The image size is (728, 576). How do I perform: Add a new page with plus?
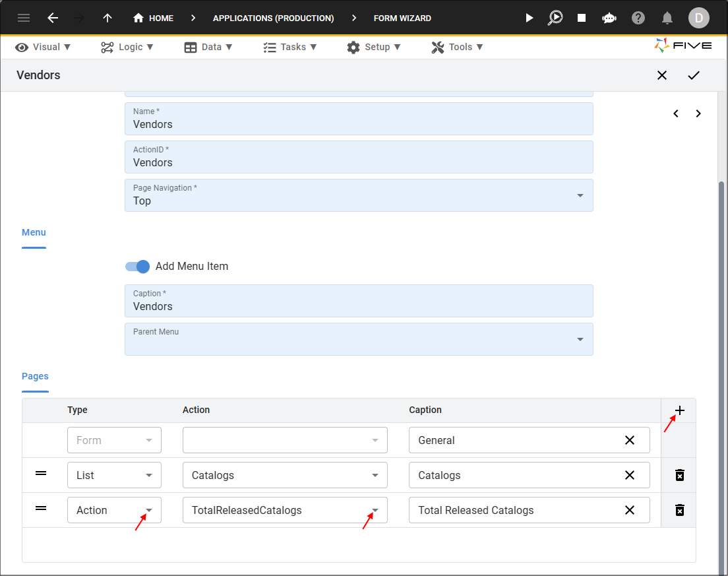point(680,410)
